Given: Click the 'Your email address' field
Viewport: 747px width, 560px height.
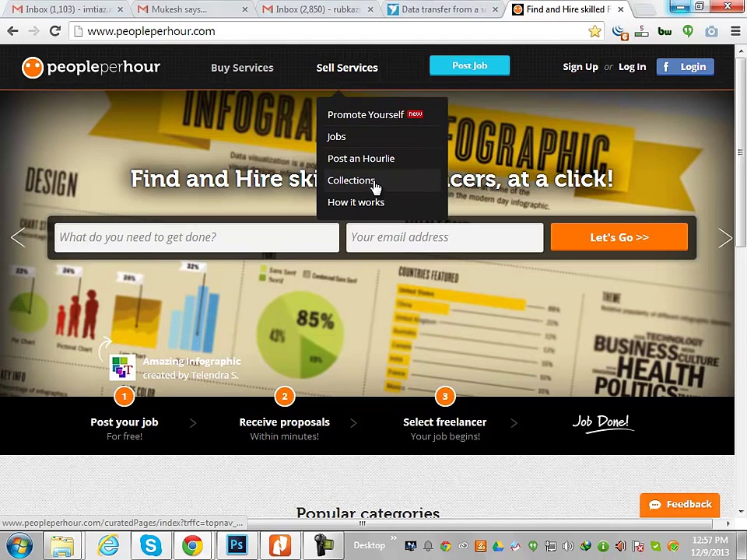Looking at the screenshot, I should 444,237.
